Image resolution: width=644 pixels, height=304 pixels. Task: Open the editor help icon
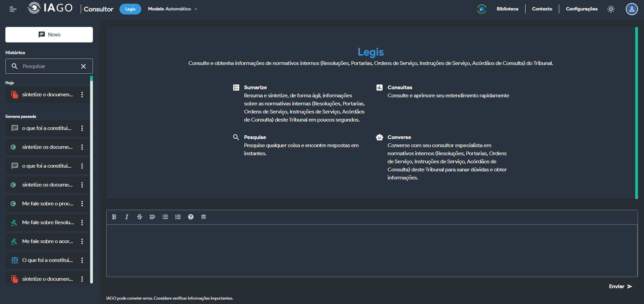tap(191, 217)
